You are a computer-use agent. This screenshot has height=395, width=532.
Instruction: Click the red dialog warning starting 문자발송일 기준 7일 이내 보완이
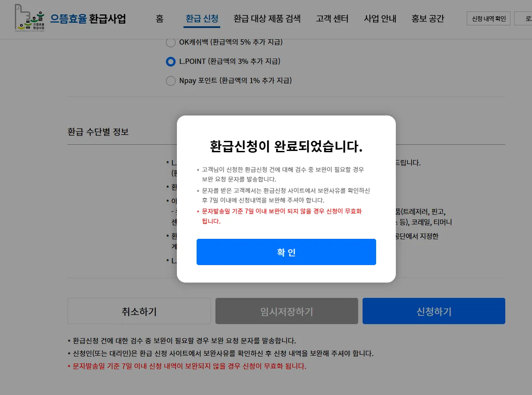pyautogui.click(x=282, y=216)
